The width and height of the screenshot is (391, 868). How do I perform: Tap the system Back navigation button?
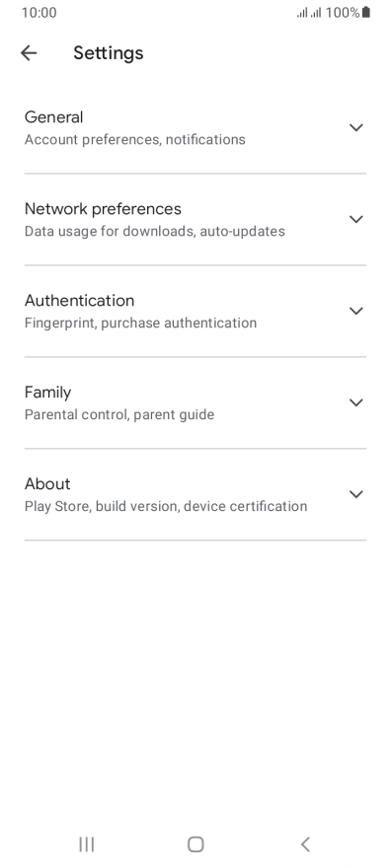305,844
